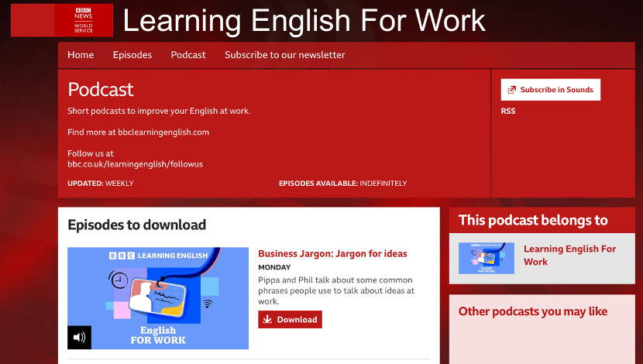Click the small sidebar podcast thumbnail
Image resolution: width=643 pixels, height=364 pixels.
click(x=486, y=258)
